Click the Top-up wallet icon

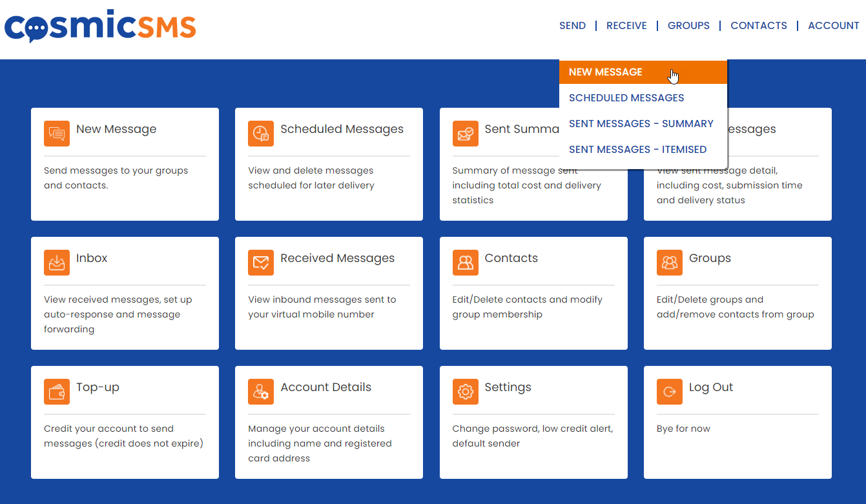click(57, 392)
